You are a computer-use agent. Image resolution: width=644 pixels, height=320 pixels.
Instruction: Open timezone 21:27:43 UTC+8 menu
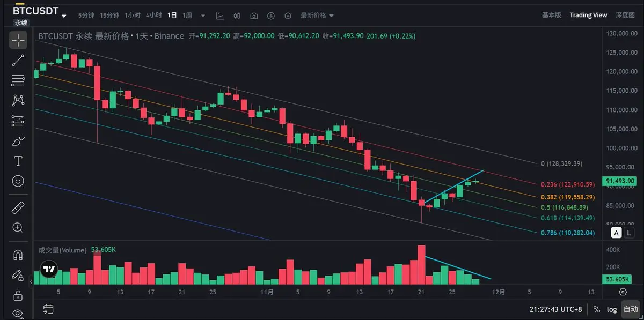(555, 309)
